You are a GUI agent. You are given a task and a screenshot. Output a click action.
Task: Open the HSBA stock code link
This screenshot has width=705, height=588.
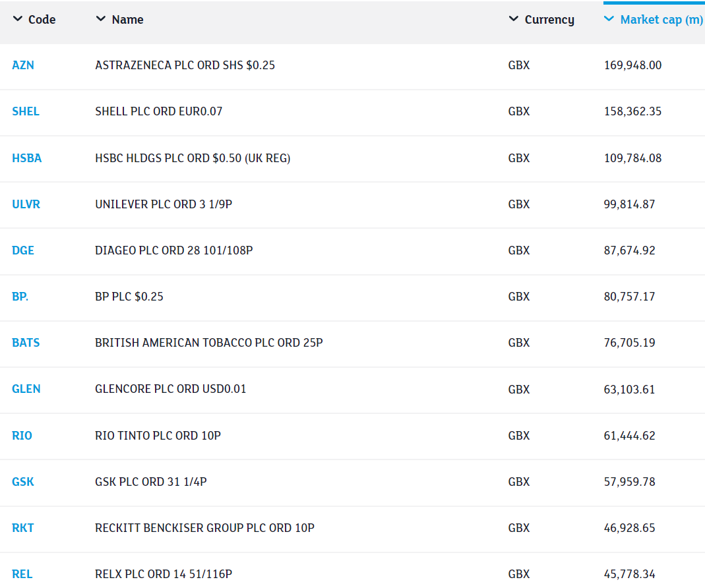[26, 158]
